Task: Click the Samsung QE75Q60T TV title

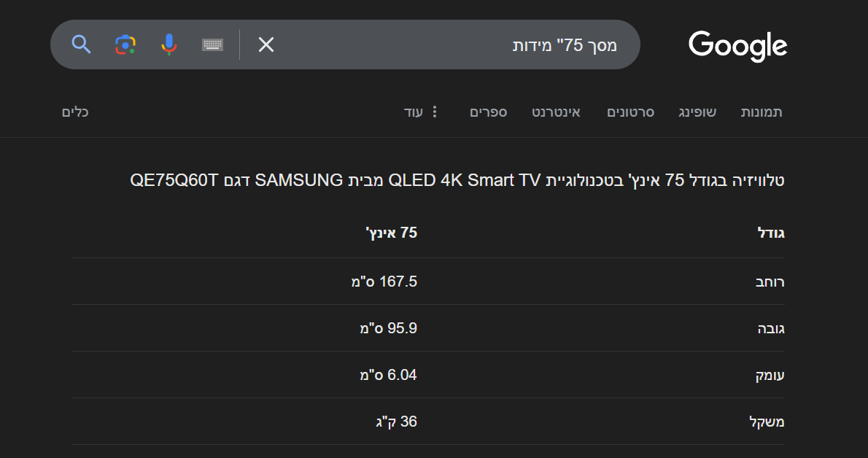Action: click(457, 180)
